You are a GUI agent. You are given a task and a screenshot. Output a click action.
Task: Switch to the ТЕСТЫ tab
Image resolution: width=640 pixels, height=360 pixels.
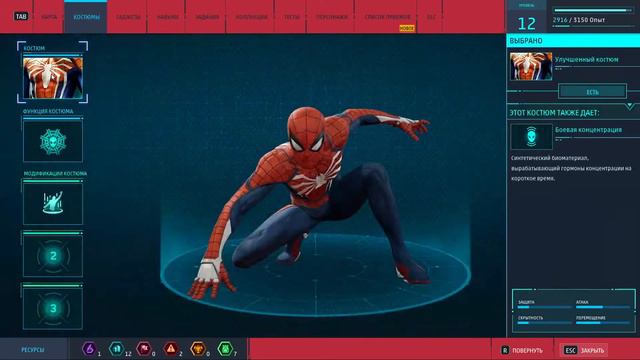click(x=292, y=17)
